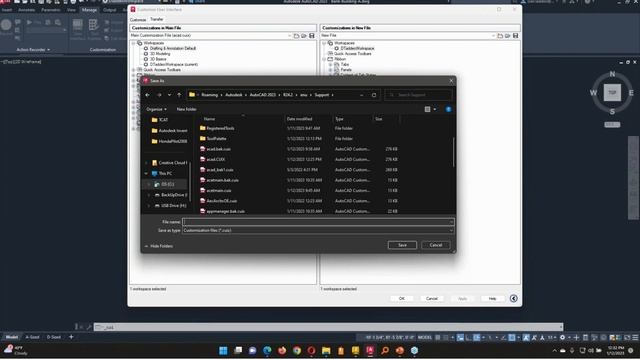Expand Quick Access Toolbars in left pane
This screenshot has height=360, width=640.
[x=133, y=70]
